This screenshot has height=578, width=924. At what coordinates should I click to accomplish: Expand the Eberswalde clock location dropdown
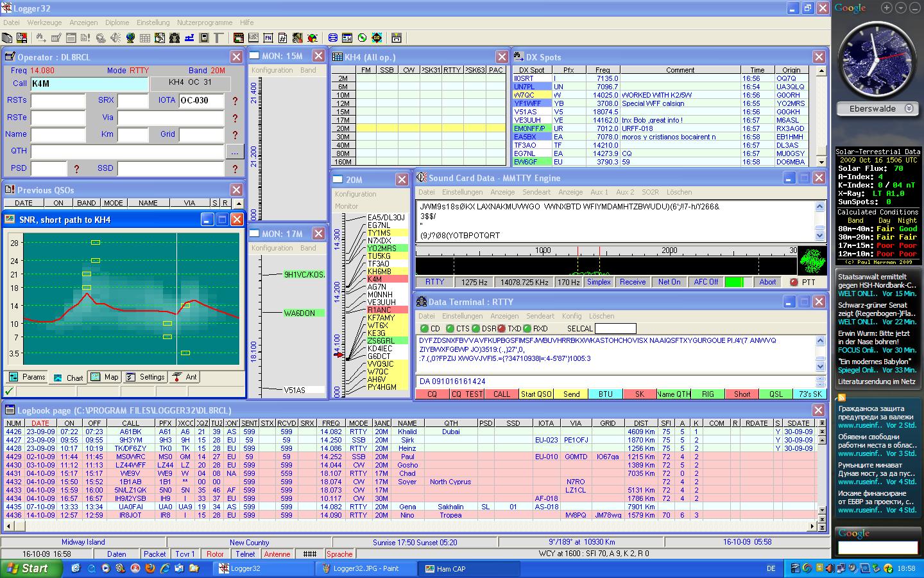[909, 109]
